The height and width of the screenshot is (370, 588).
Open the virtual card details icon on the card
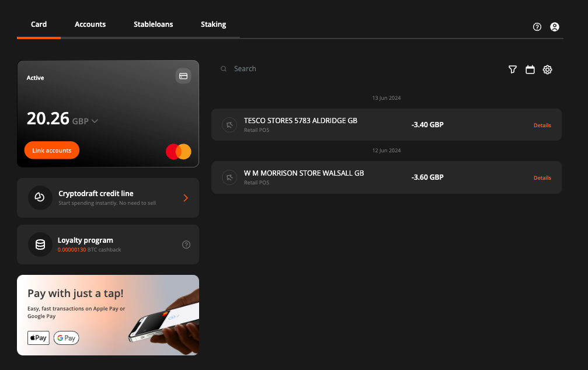click(x=183, y=76)
